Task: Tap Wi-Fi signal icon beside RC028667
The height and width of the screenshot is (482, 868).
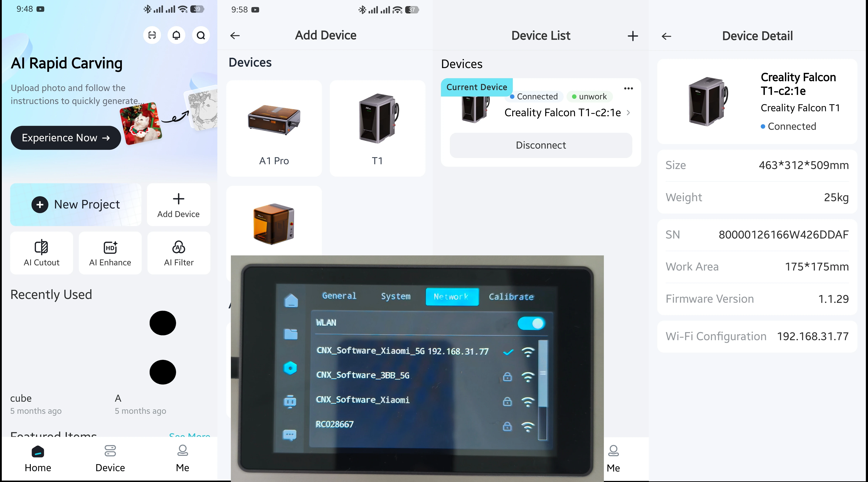Action: (x=528, y=427)
